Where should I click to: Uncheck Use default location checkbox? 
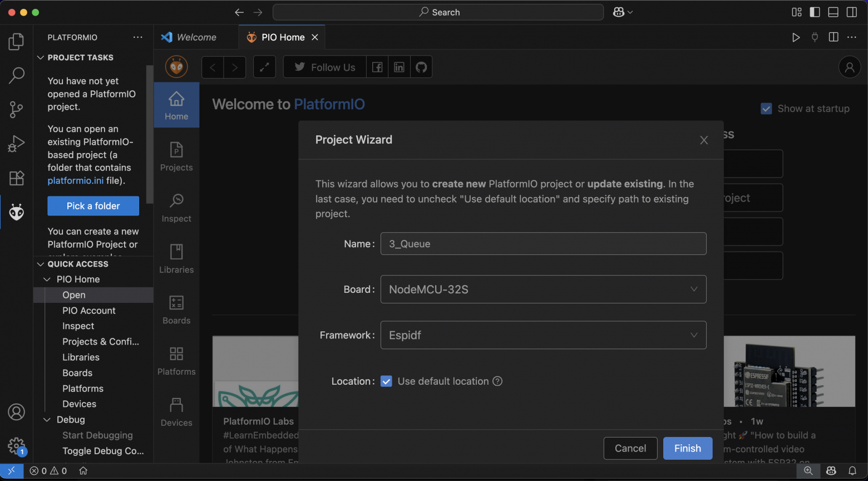(x=386, y=381)
